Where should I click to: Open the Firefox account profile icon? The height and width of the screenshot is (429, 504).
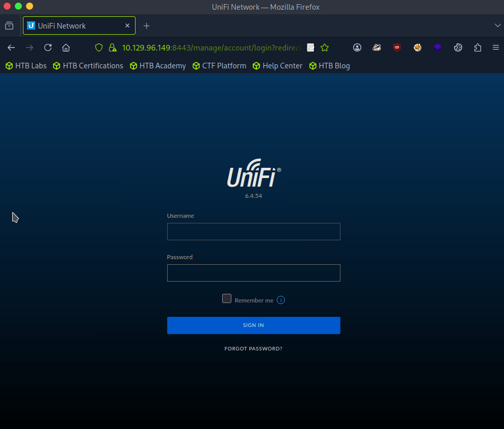pos(357,47)
